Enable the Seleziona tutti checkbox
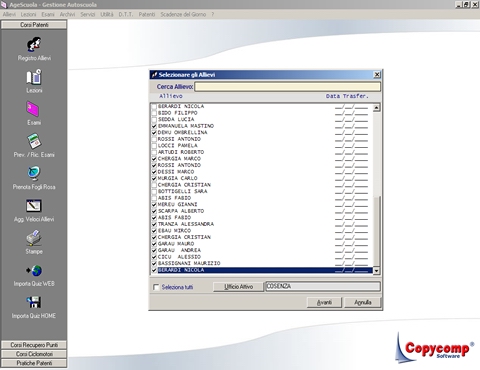The height and width of the screenshot is (370, 480). point(156,287)
